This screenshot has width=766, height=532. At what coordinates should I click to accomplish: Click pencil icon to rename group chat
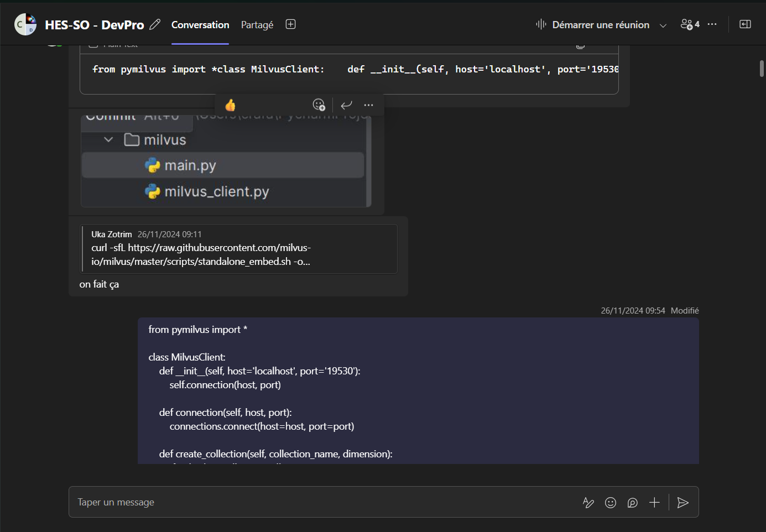tap(155, 25)
